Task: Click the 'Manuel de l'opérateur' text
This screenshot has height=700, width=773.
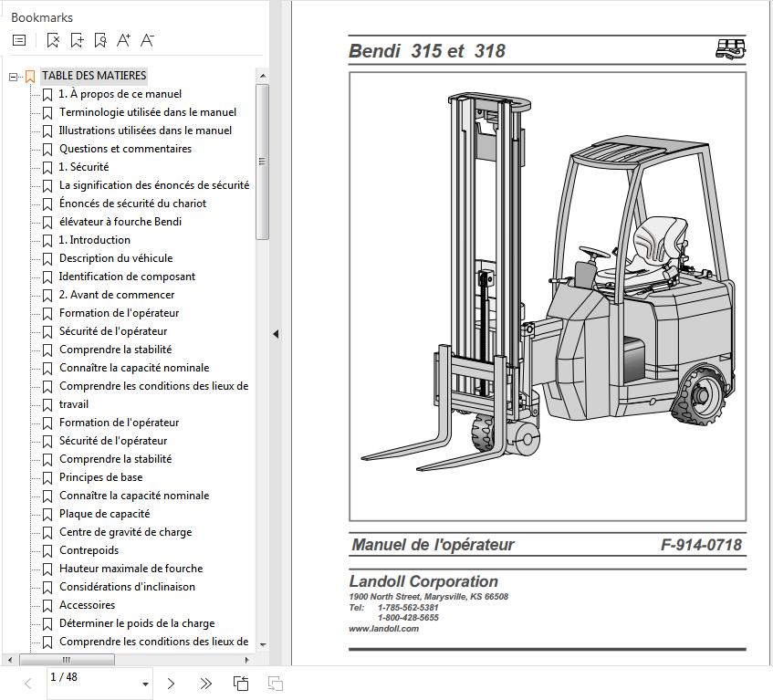Action: coord(433,545)
